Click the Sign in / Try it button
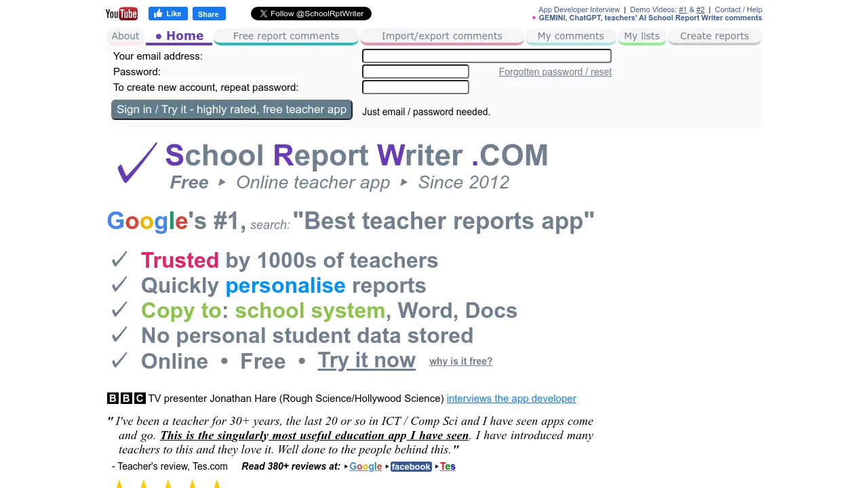868x488 pixels. pos(232,110)
